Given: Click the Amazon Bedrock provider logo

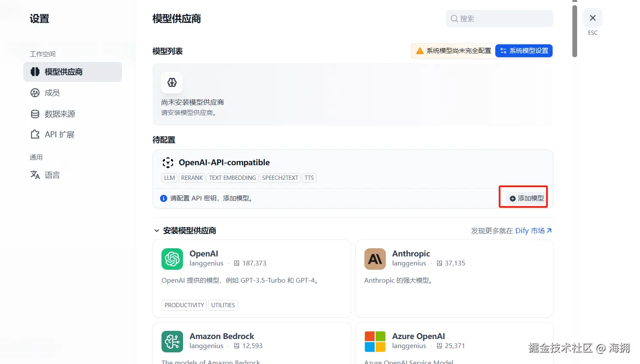Looking at the screenshot, I should tap(172, 341).
